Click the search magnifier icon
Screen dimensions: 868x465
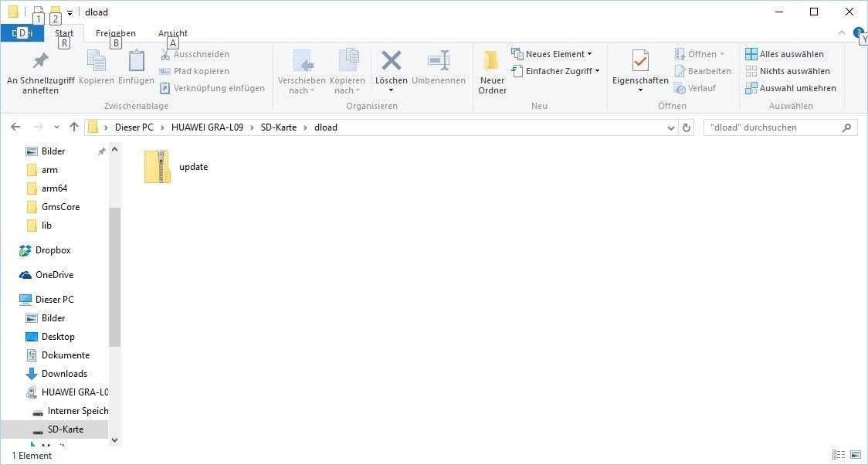(x=846, y=127)
